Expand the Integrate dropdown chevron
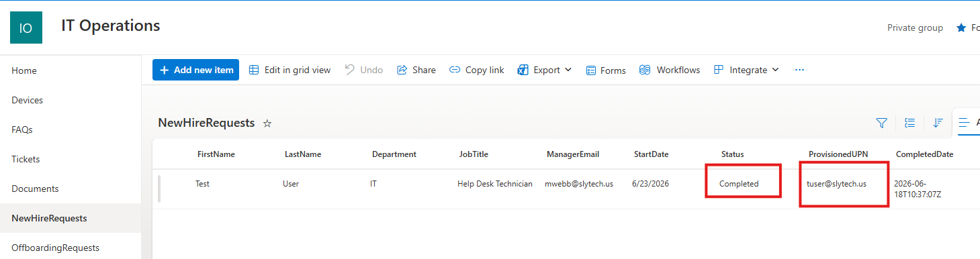Screen dimensions: 980x259 775,70
